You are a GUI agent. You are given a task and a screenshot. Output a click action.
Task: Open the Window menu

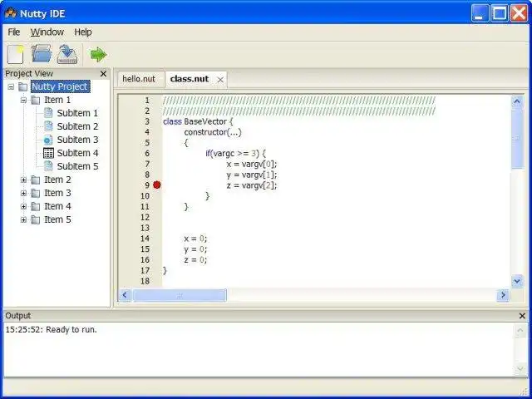pos(47,32)
